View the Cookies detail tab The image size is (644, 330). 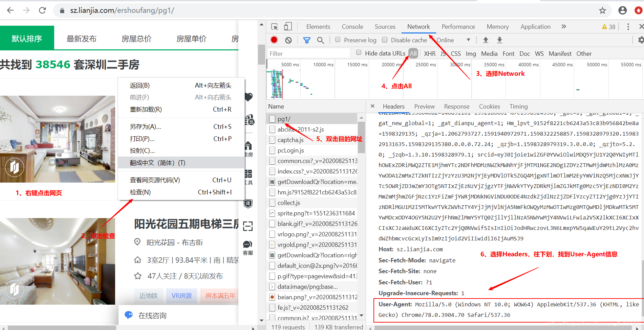click(x=489, y=107)
